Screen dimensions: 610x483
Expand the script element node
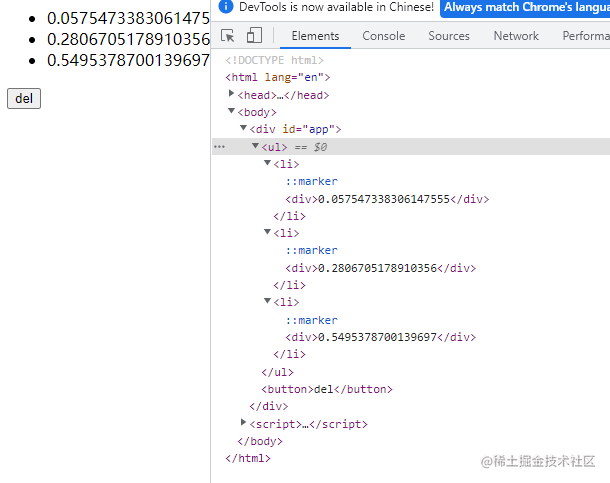click(x=243, y=422)
